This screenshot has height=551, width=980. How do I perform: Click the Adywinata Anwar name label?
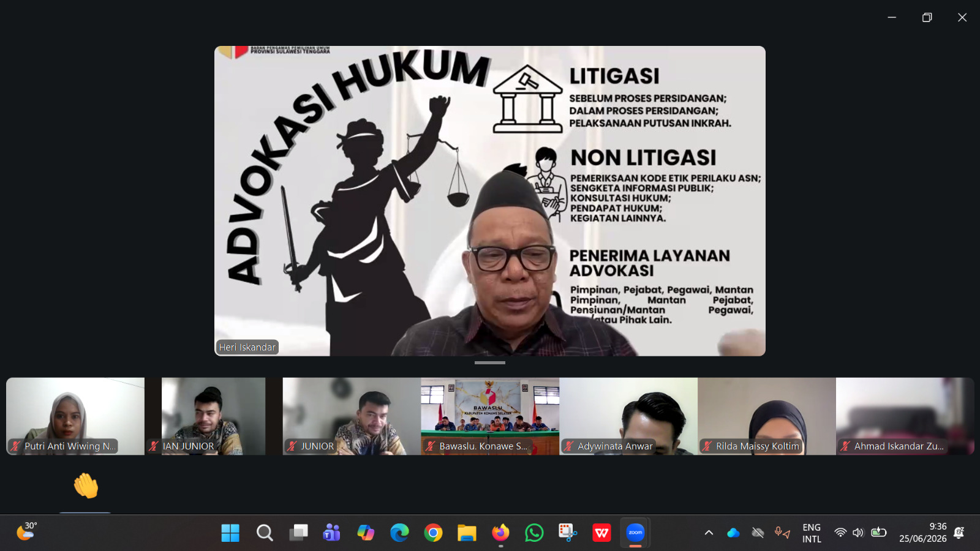click(615, 446)
